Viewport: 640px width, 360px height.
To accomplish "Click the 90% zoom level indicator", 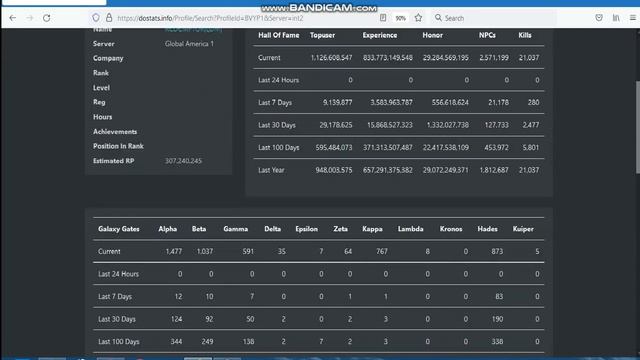I will point(400,18).
